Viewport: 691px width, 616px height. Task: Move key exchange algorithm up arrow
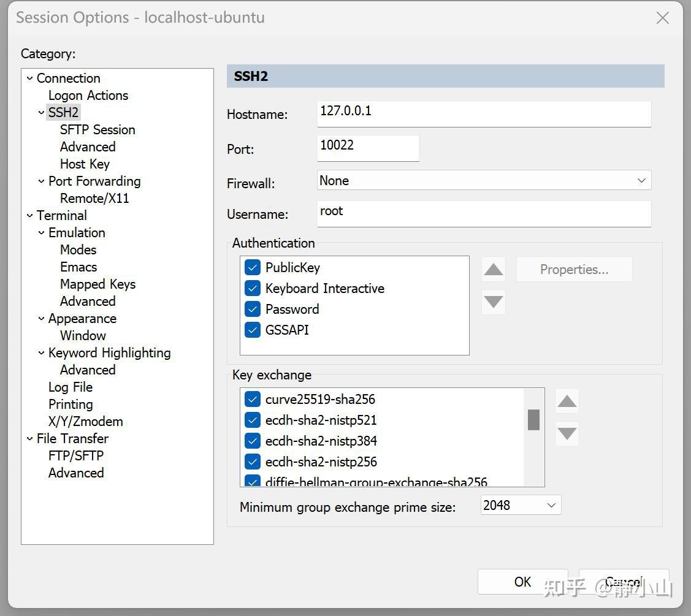[x=567, y=401]
